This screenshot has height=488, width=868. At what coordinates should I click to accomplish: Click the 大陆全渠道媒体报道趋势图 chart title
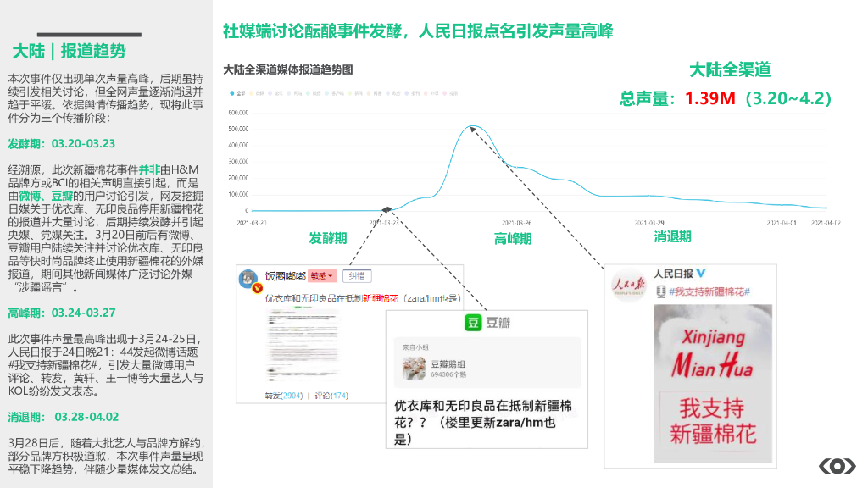[288, 69]
